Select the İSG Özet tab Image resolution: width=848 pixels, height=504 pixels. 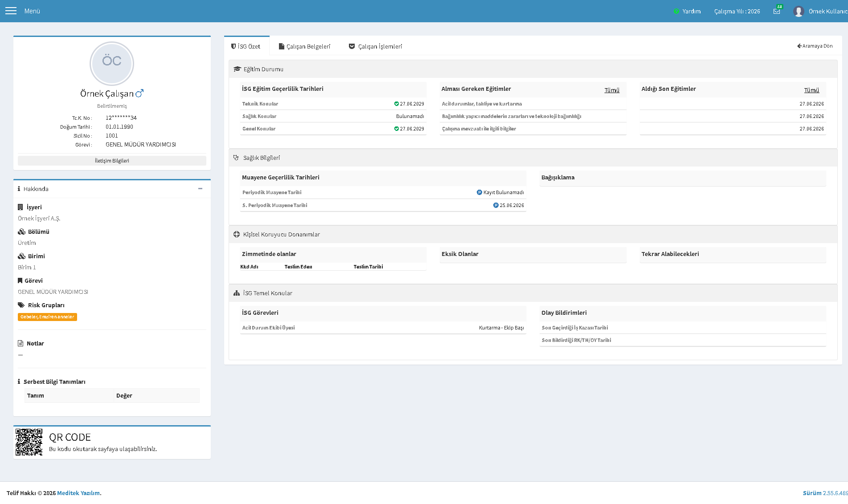coord(246,46)
